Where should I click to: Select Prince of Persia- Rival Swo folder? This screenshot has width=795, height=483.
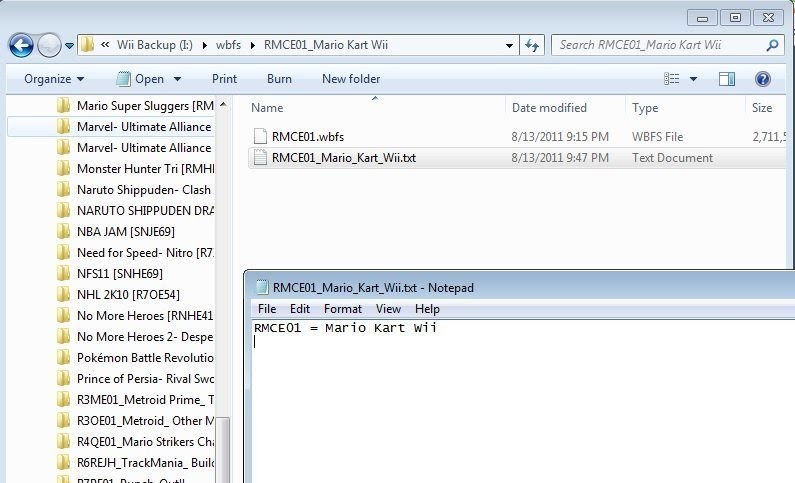[146, 379]
